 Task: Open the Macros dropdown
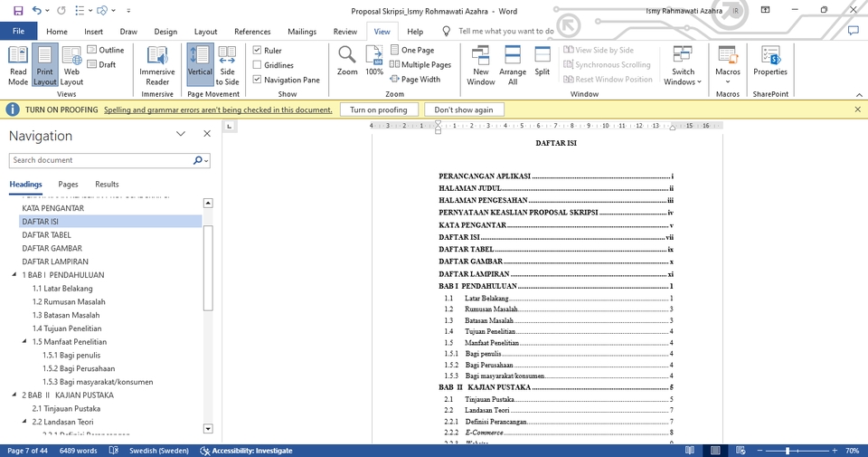coord(727,65)
